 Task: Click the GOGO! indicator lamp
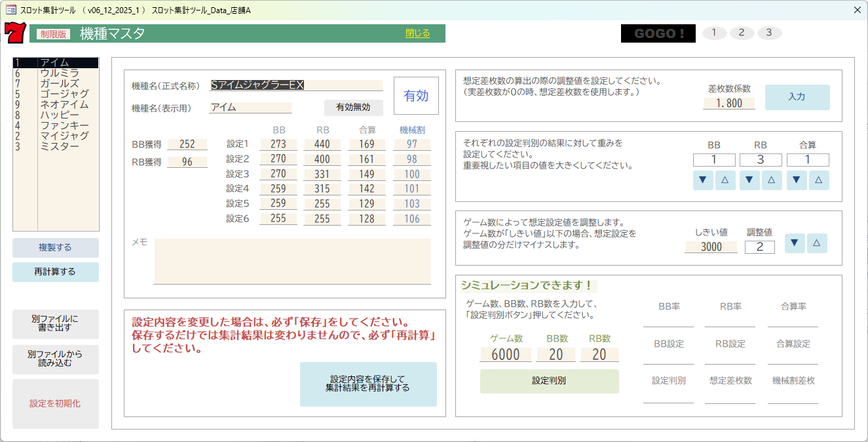(x=658, y=32)
